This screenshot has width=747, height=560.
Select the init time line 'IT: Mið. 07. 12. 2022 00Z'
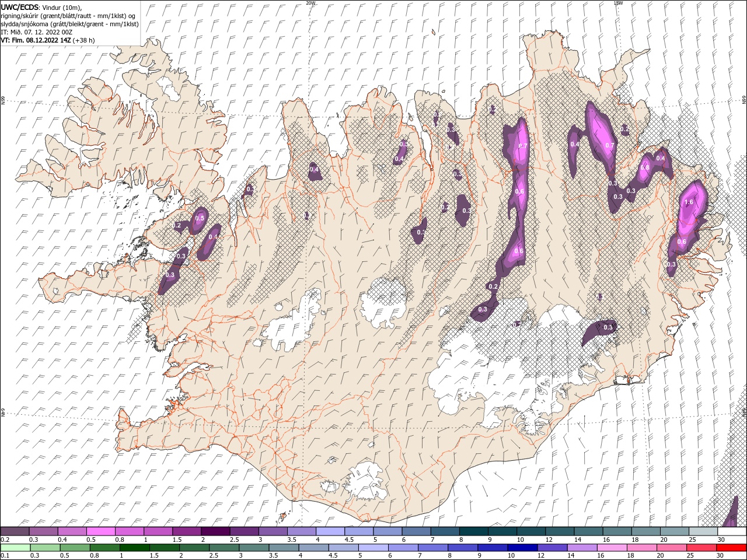tap(37, 32)
